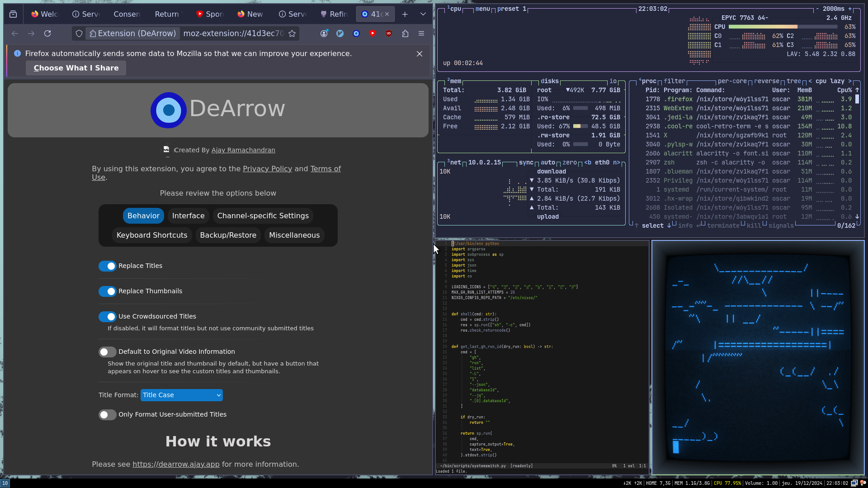This screenshot has width=868, height=488.
Task: Open the Firefox account icon
Action: [324, 33]
